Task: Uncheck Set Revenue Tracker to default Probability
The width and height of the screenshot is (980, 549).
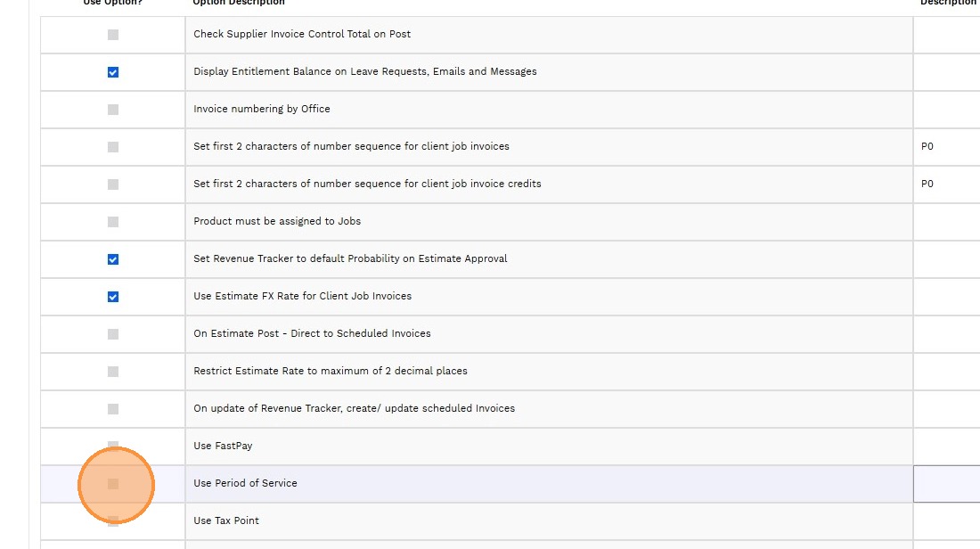Action: (113, 259)
